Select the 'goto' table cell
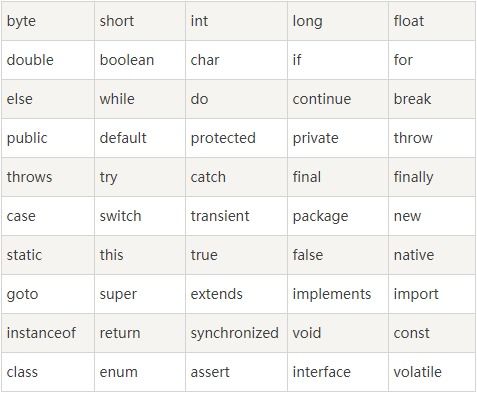Screen dimensions: 477x393 (x=48, y=294)
